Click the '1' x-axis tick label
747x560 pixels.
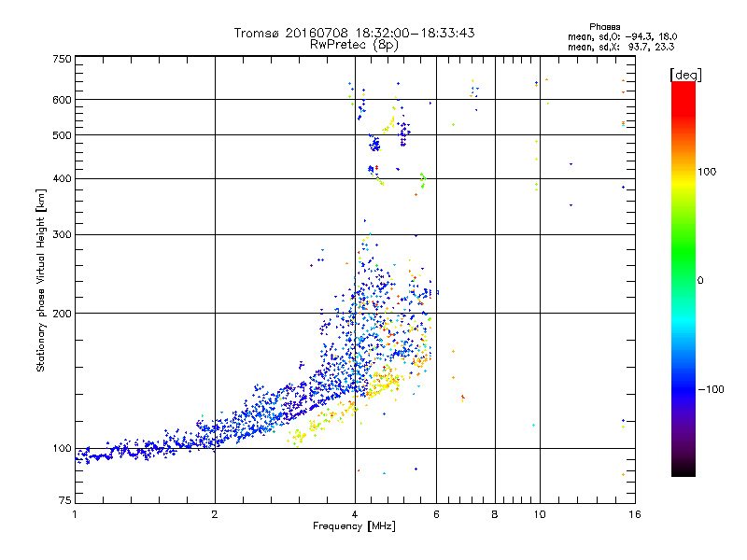[75, 514]
